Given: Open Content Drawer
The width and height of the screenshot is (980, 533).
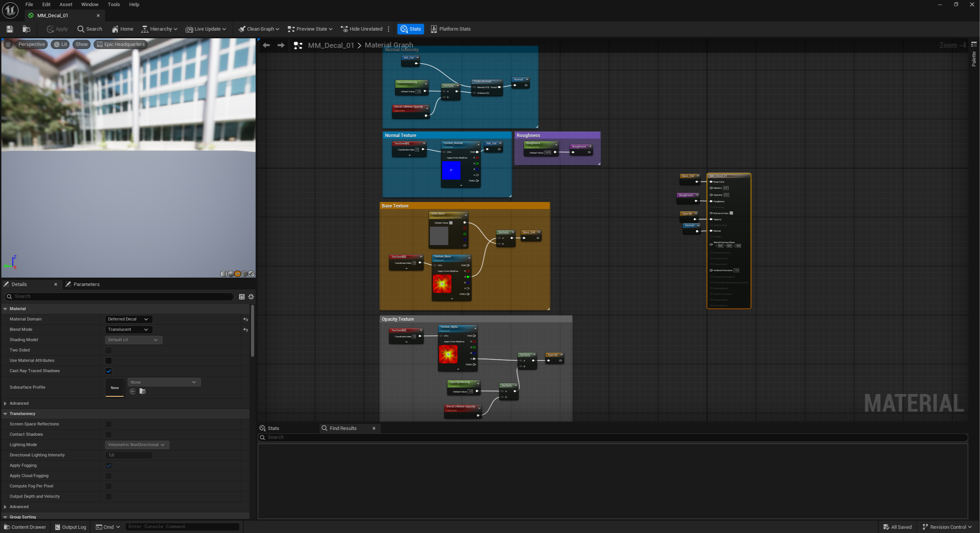Looking at the screenshot, I should click(25, 527).
